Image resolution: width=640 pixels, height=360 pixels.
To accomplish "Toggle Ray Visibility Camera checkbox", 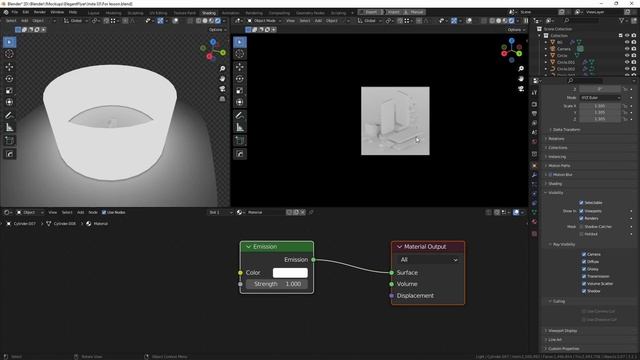I will (x=584, y=254).
